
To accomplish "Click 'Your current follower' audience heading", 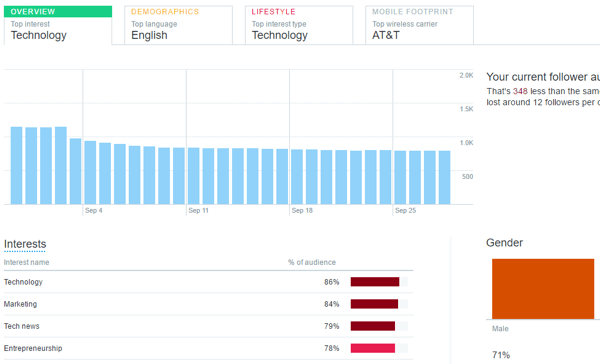I will pos(543,77).
